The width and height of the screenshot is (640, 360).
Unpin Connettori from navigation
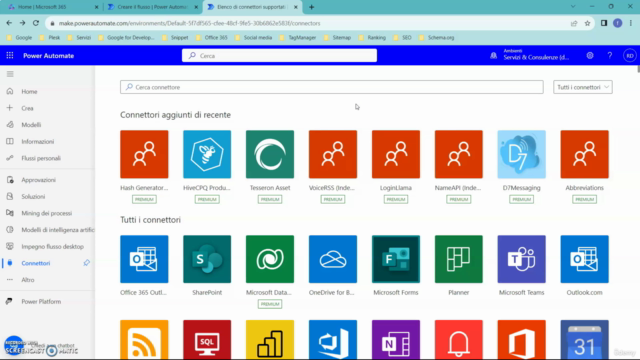[x=87, y=263]
